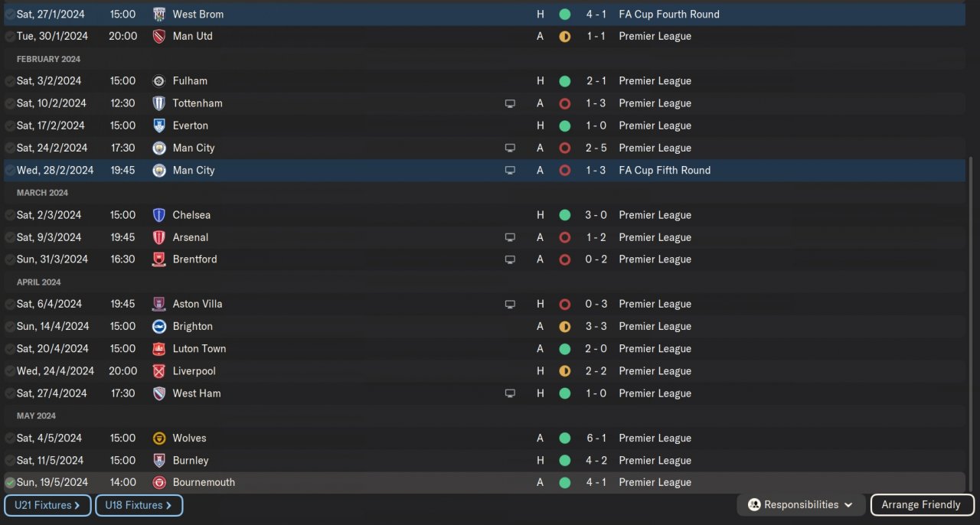Click the Chelsea club badge

coord(159,215)
